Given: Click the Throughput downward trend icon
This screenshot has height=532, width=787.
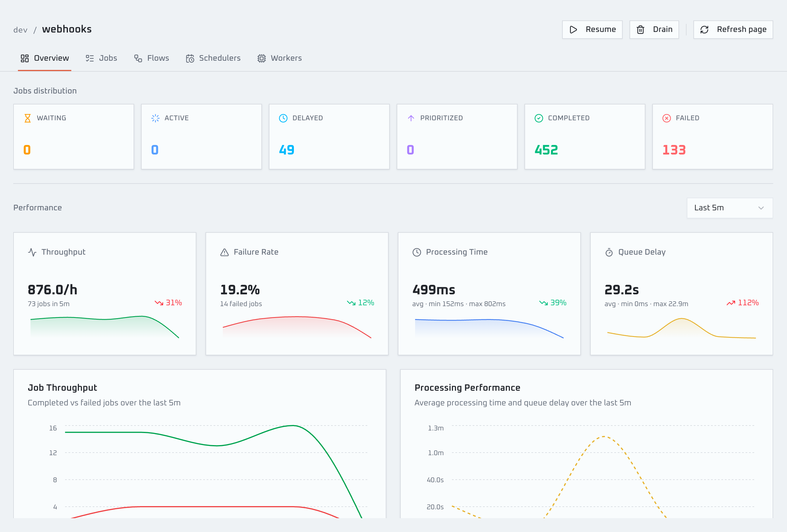Looking at the screenshot, I should [159, 303].
